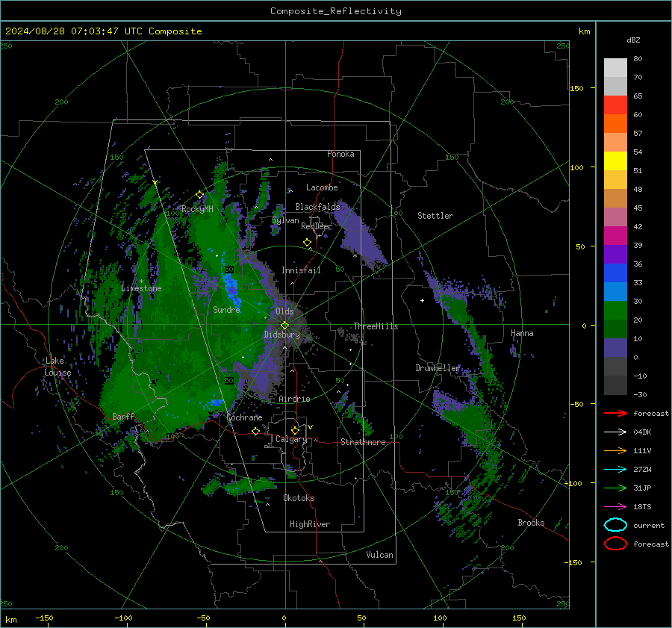Click the red forecast ellipse icon
672x628 pixels.
coord(615,544)
